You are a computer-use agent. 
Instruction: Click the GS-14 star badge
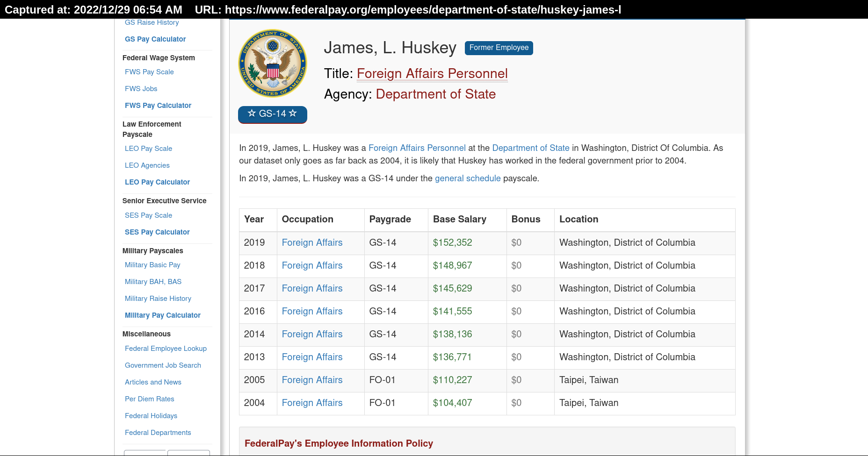pyautogui.click(x=273, y=114)
